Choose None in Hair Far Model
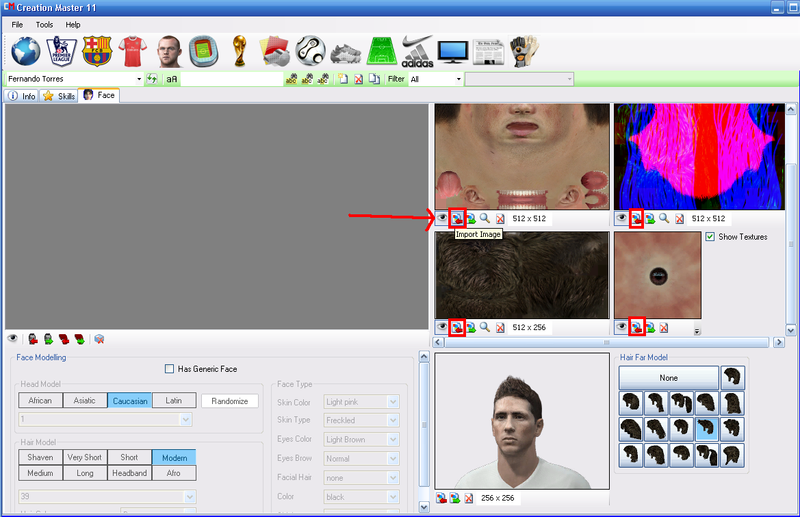This screenshot has height=517, width=800. 668,378
